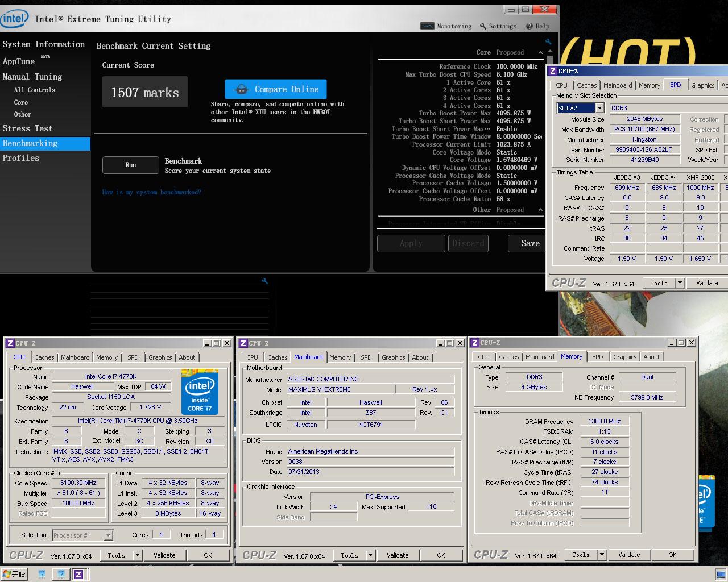The image size is (728, 582).
Task: Click the Intel logo in XTU header
Action: pos(14,19)
